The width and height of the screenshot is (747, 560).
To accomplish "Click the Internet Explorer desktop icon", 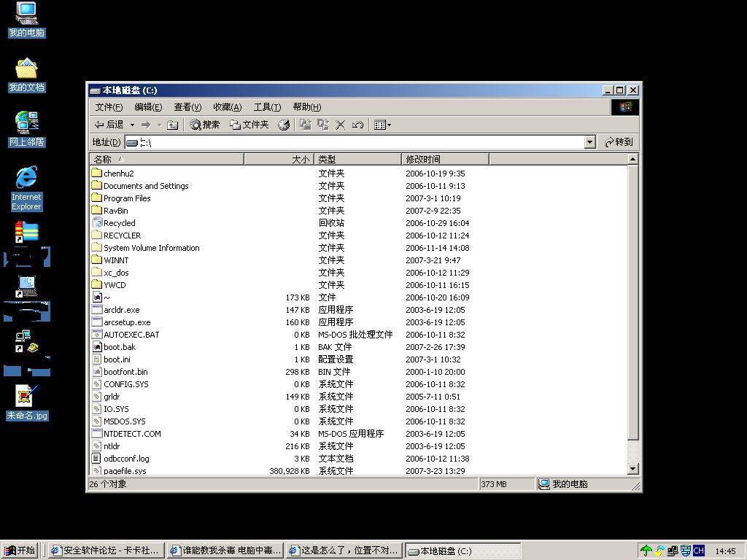I will (27, 189).
